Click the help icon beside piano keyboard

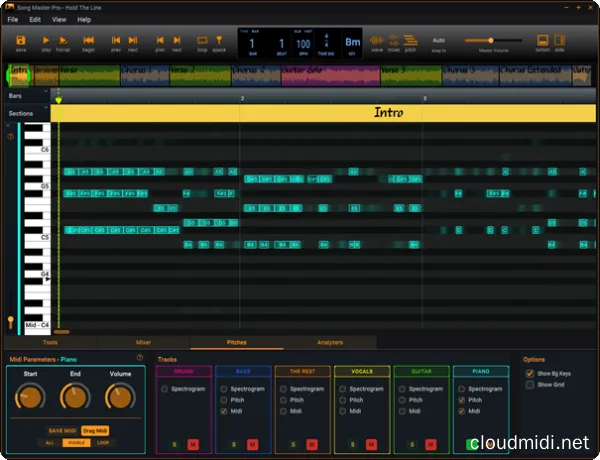click(11, 137)
